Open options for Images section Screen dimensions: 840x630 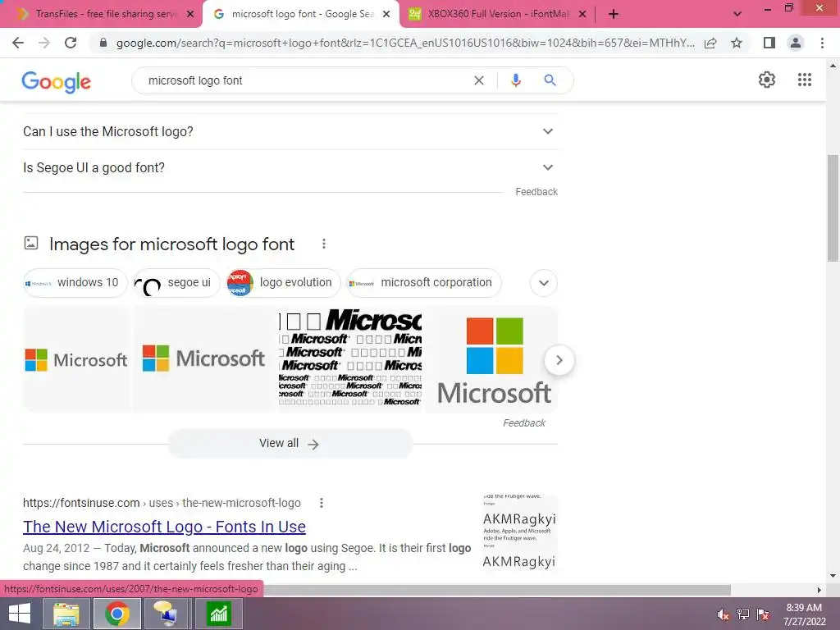coord(323,244)
